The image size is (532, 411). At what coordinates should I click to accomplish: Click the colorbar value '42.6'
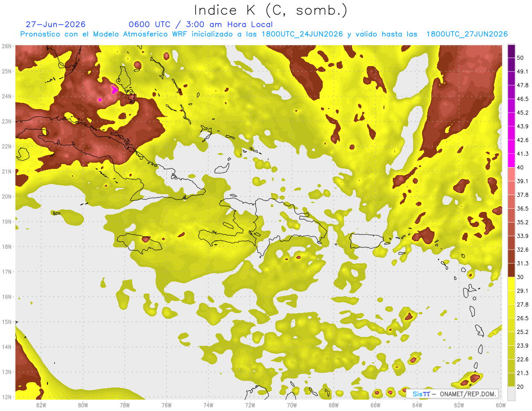point(522,140)
